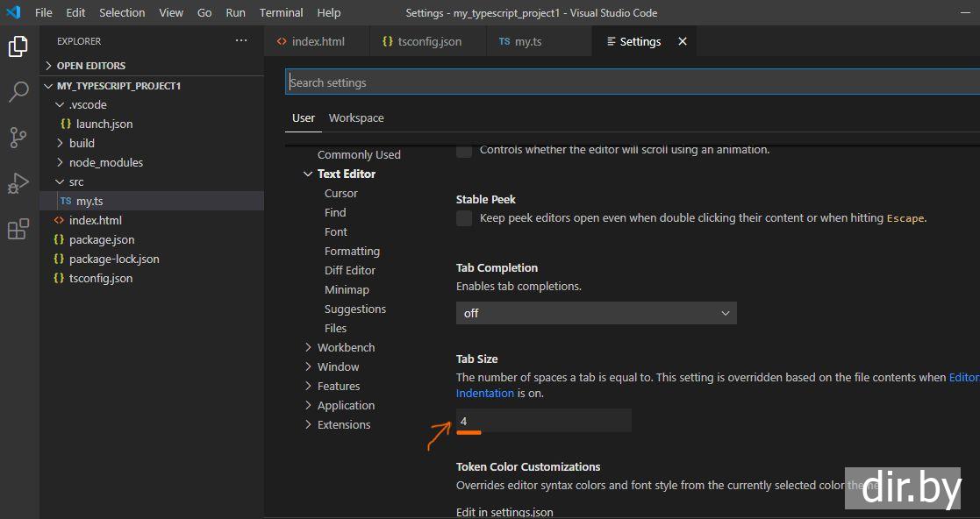Toggle the smooth scrolling animation checkbox
This screenshot has width=980, height=519.
pos(464,150)
